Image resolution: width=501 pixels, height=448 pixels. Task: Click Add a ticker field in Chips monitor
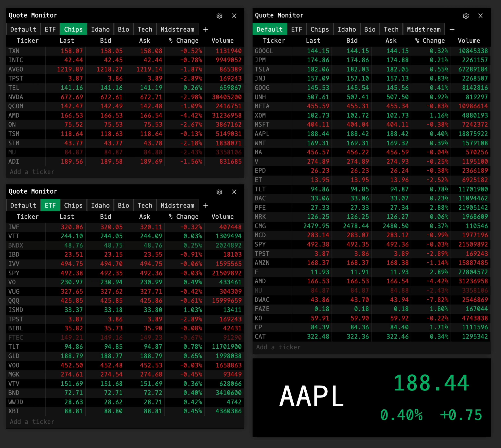pos(32,172)
